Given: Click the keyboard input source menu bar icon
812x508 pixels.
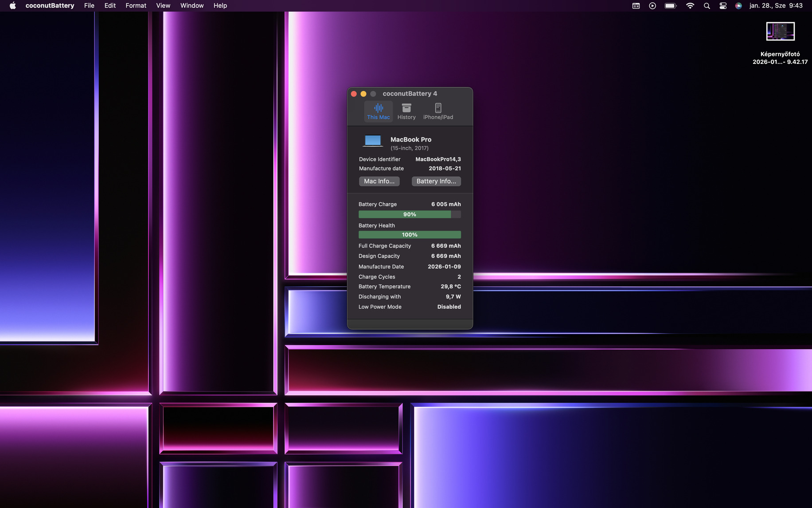Looking at the screenshot, I should click(636, 6).
